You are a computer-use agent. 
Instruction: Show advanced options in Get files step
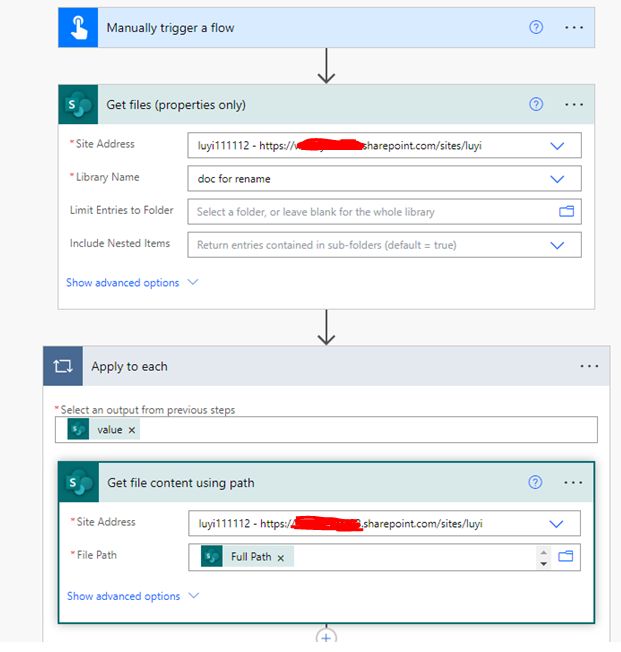pos(132,283)
